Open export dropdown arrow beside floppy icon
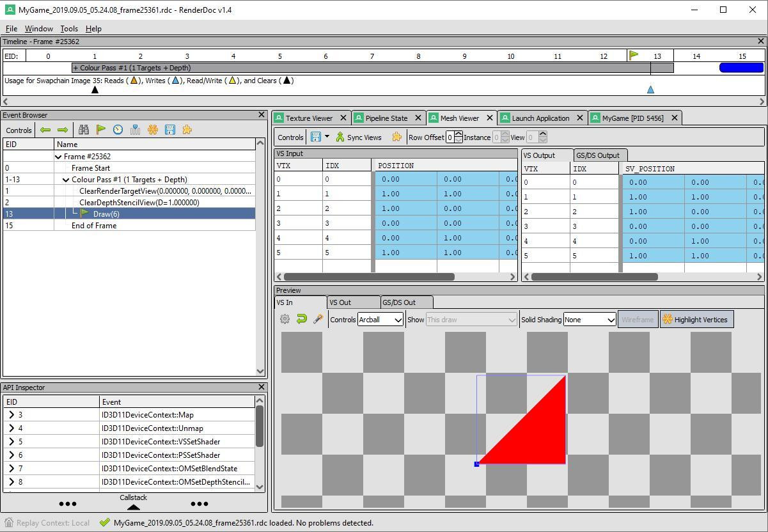Viewport: 768px width, 532px height. (327, 137)
